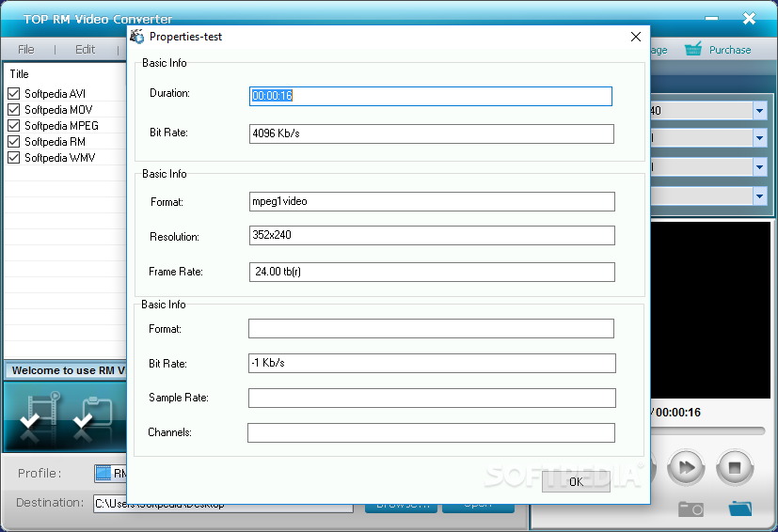The height and width of the screenshot is (532, 778).
Task: Select the Softpedia AVI list row
Action: click(x=66, y=93)
